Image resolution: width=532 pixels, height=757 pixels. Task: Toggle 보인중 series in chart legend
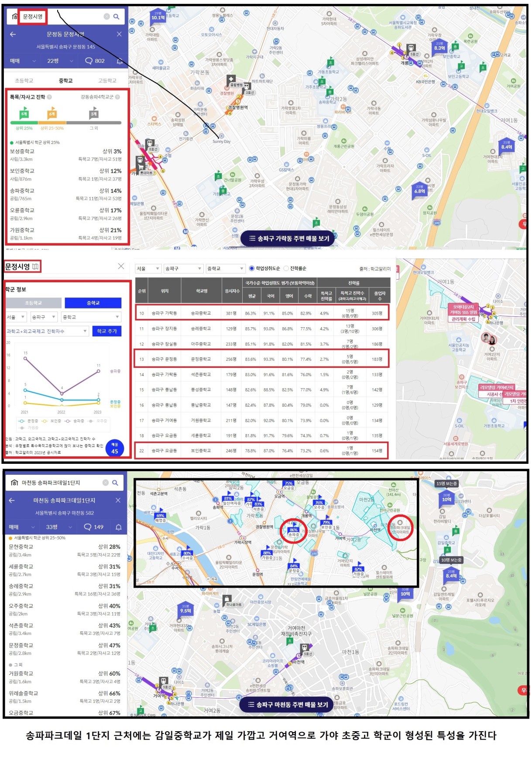[51, 421]
